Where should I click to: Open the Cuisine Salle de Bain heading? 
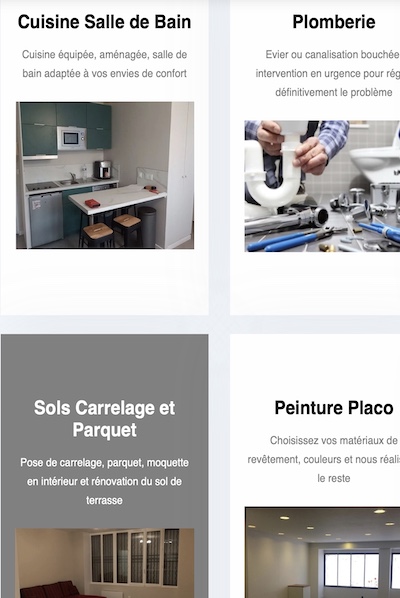point(104,22)
